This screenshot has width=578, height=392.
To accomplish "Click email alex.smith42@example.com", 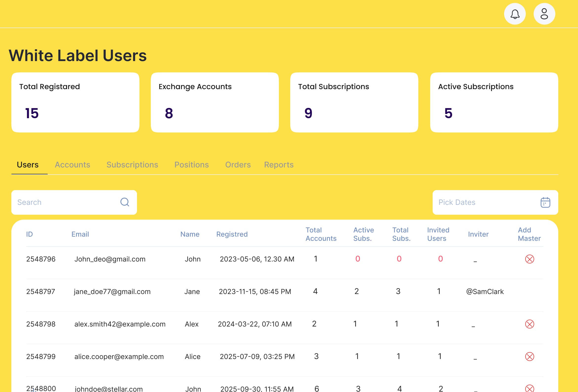I will pyautogui.click(x=120, y=324).
